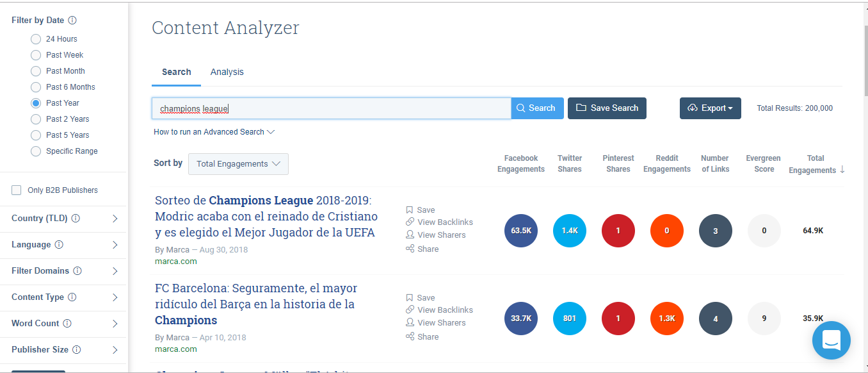Open the Export dropdown menu
Viewport: 868px width, 373px height.
coord(710,108)
